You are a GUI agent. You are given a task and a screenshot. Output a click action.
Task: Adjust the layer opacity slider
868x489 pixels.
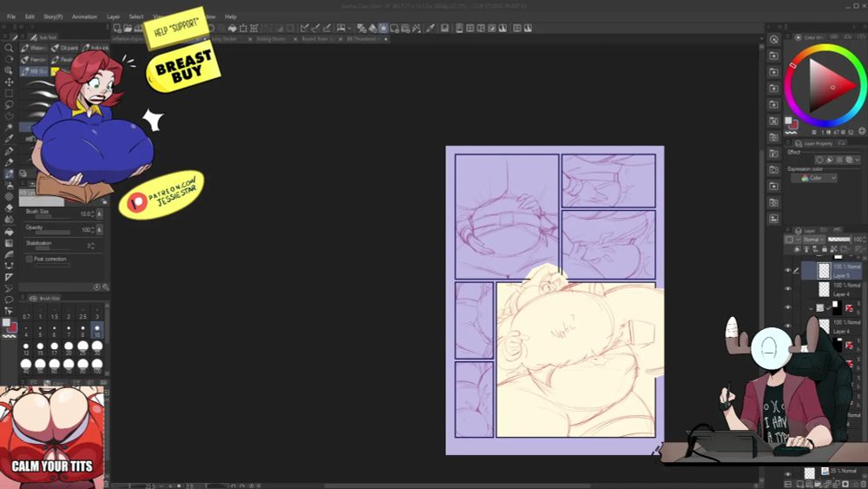click(838, 240)
